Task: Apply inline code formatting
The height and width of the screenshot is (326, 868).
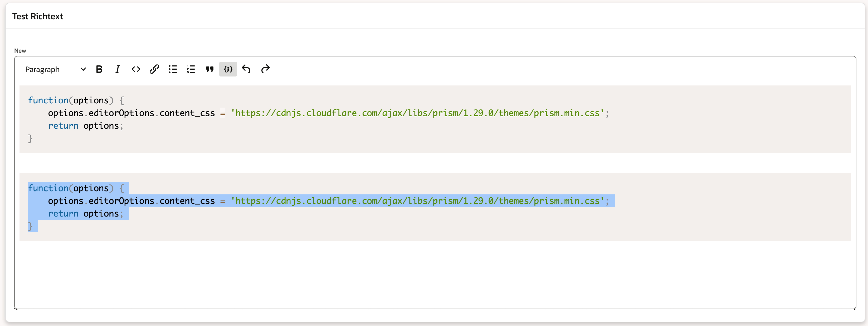Action: [x=136, y=69]
